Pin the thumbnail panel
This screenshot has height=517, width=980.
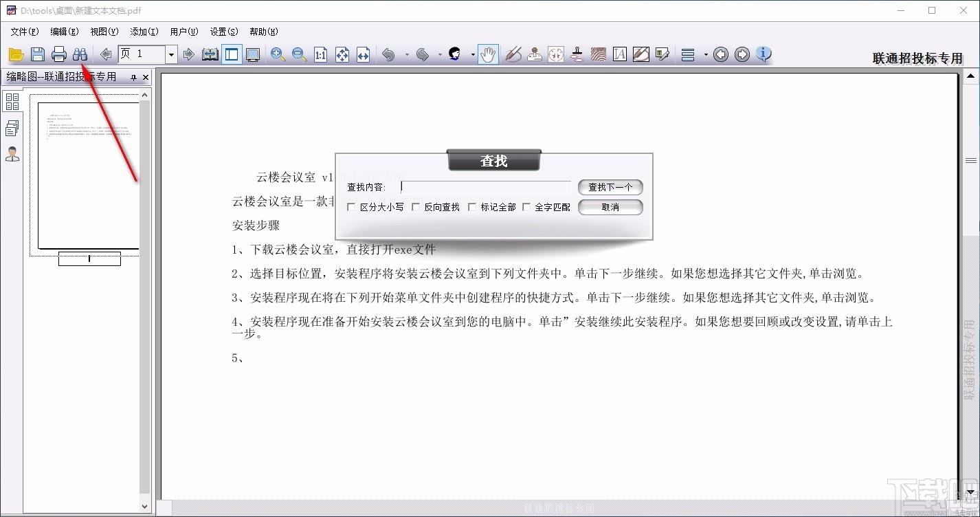click(x=133, y=77)
